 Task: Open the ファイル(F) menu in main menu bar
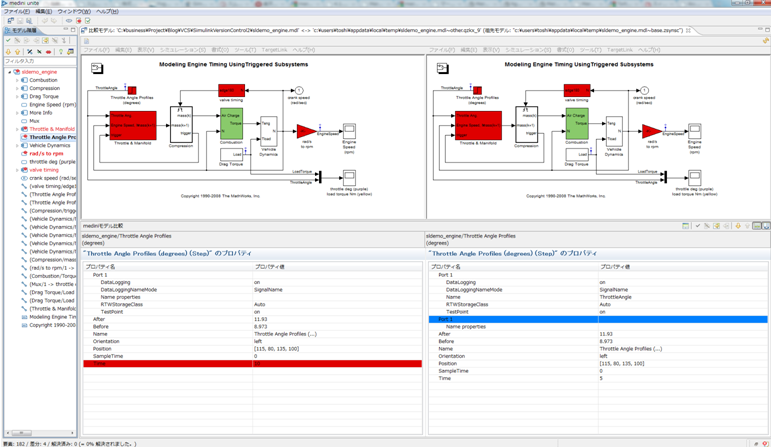(14, 12)
